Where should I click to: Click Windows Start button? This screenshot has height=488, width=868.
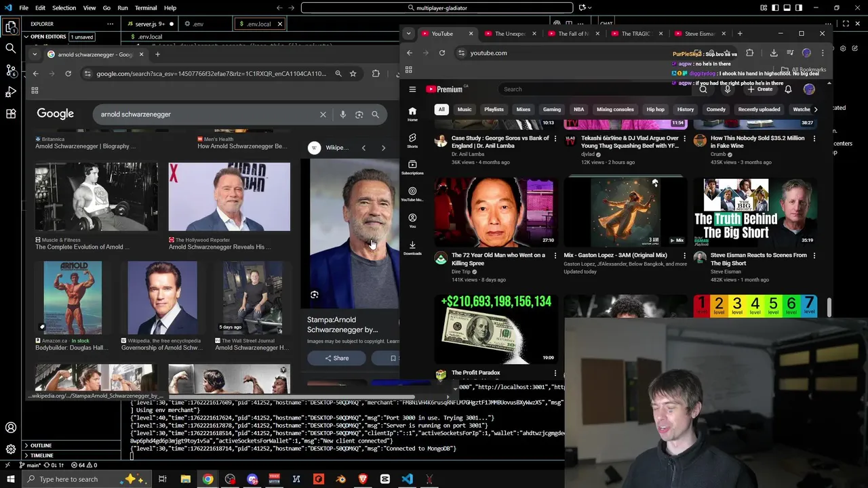10,479
